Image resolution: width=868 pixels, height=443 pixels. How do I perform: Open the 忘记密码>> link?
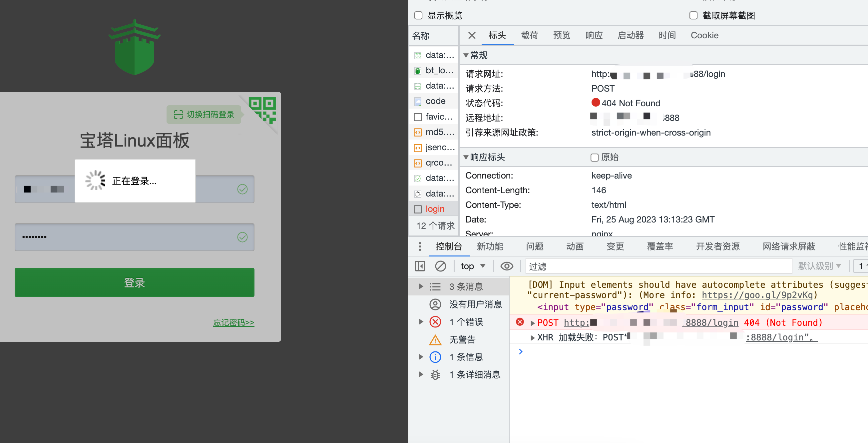coord(233,322)
